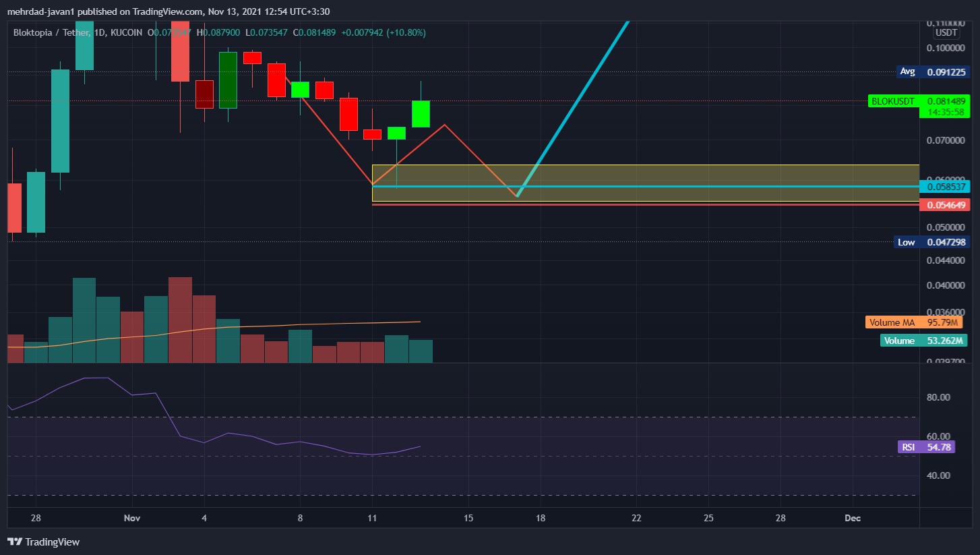Viewport: 980px width, 555px height.
Task: Select the purple RSI 54.78 label
Action: coord(926,446)
